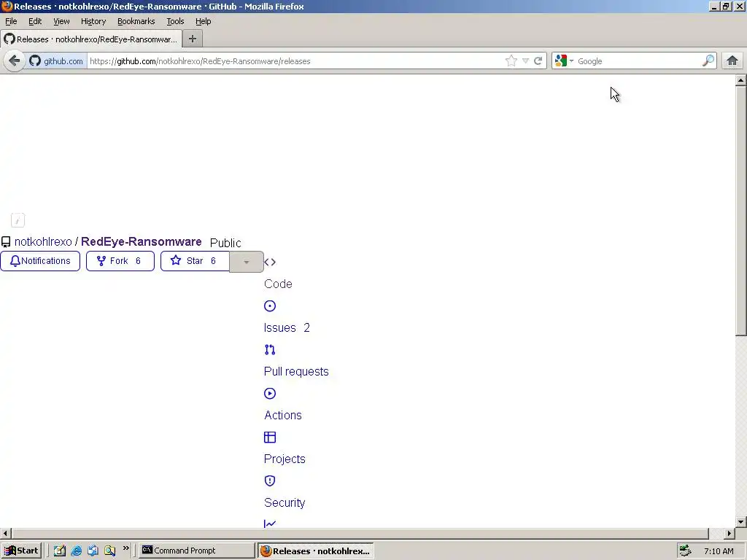The image size is (747, 560).
Task: Open the notkohlrexo owner link
Action: 43,242
